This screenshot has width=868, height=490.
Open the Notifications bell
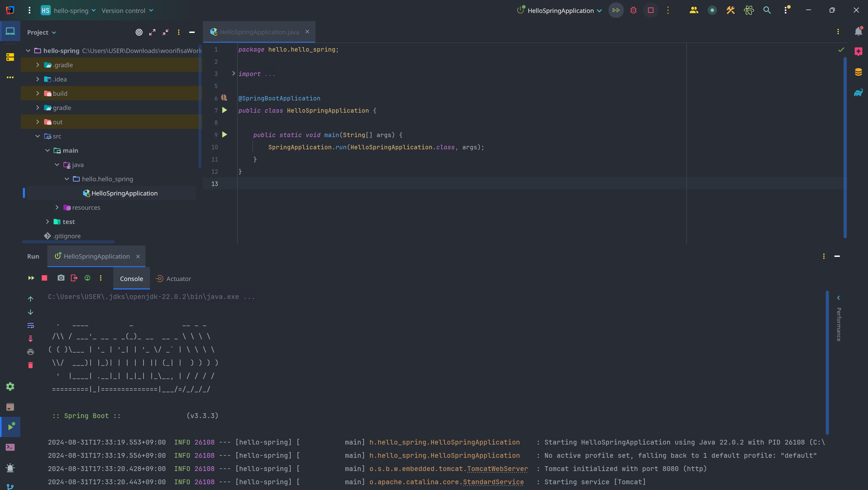858,32
